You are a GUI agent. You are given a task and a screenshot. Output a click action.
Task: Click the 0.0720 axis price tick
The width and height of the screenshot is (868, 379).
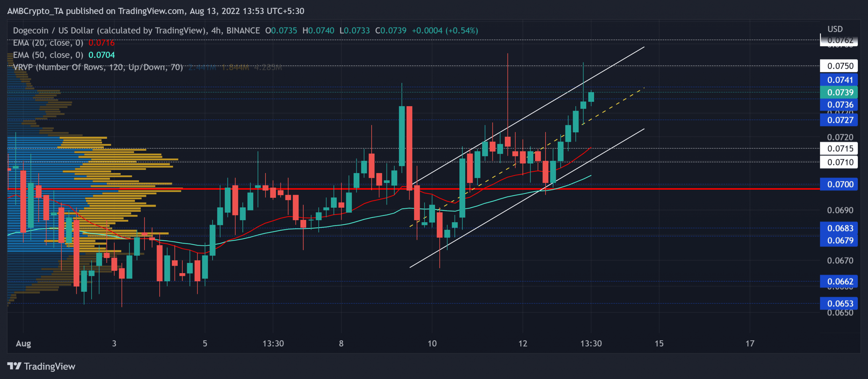pos(840,137)
